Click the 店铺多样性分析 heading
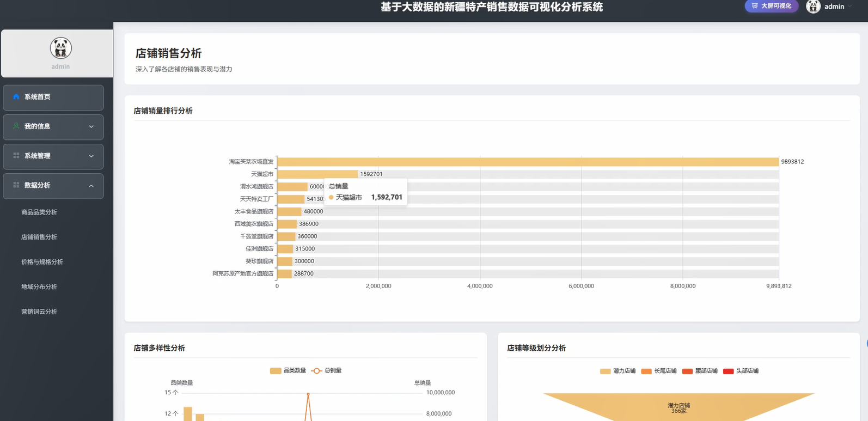 [160, 348]
